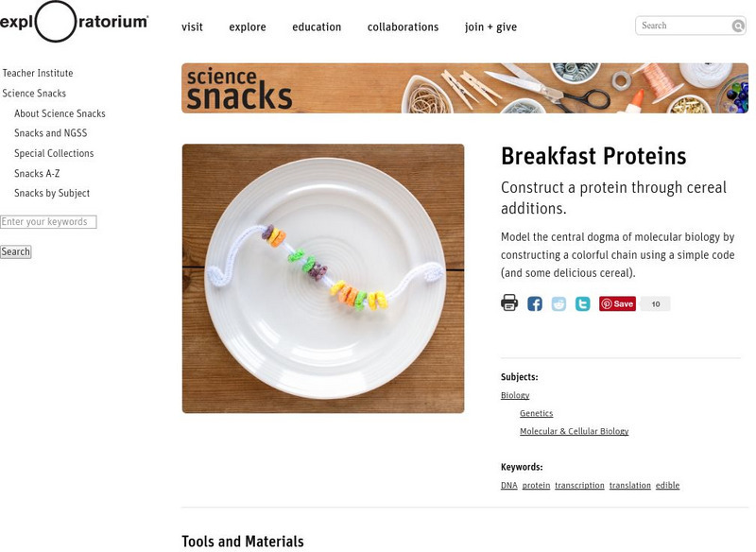
Task: Share the page on Facebook
Action: 535,304
